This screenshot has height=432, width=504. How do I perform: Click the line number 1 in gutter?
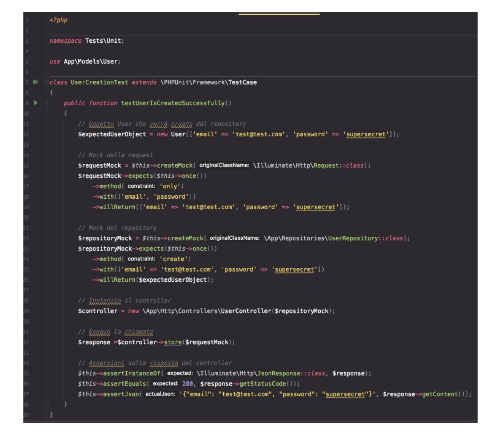27,20
